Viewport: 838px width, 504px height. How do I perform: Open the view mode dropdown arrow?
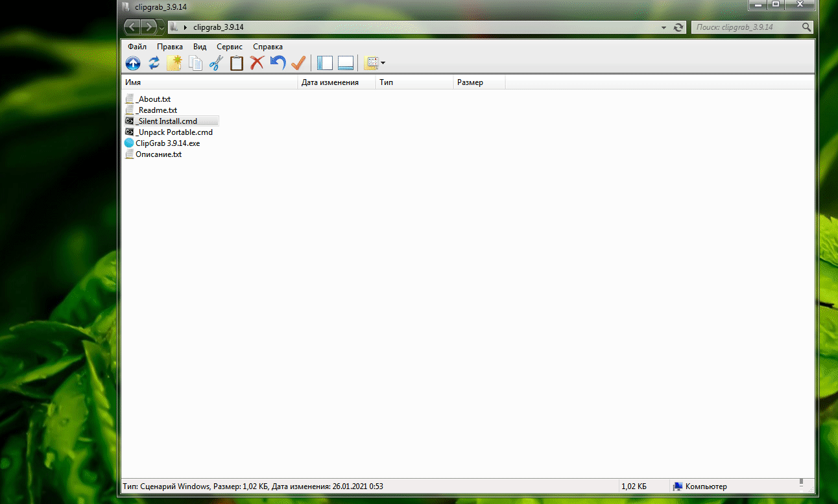point(383,63)
